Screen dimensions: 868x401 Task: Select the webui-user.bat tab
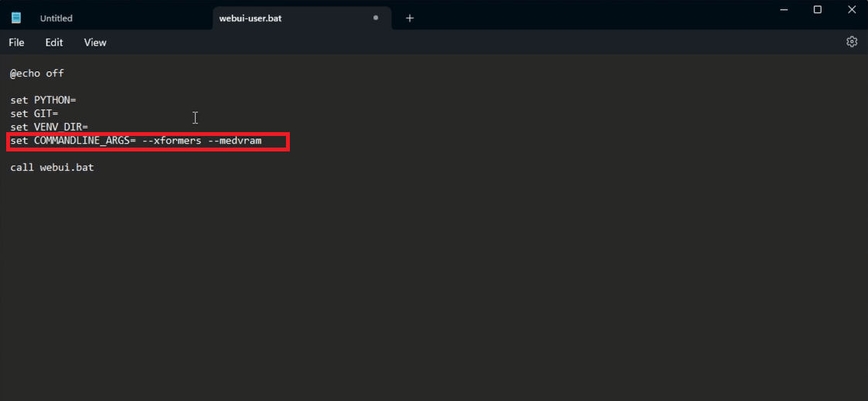tap(301, 19)
